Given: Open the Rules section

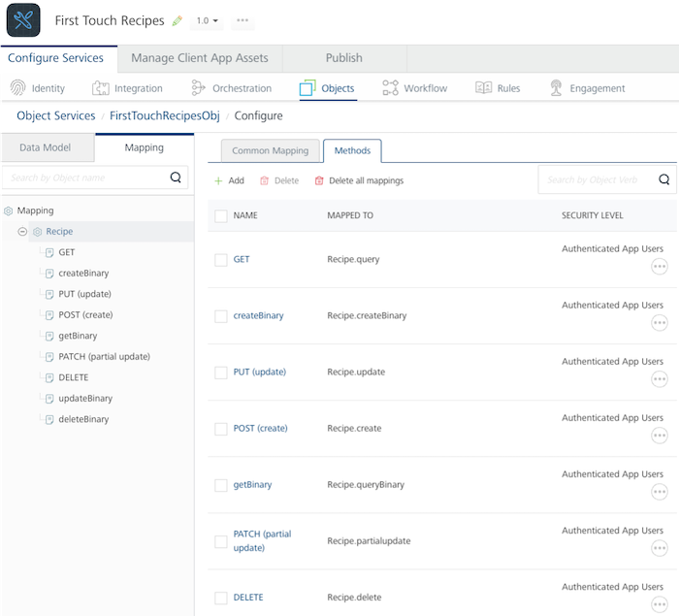Looking at the screenshot, I should 498,88.
